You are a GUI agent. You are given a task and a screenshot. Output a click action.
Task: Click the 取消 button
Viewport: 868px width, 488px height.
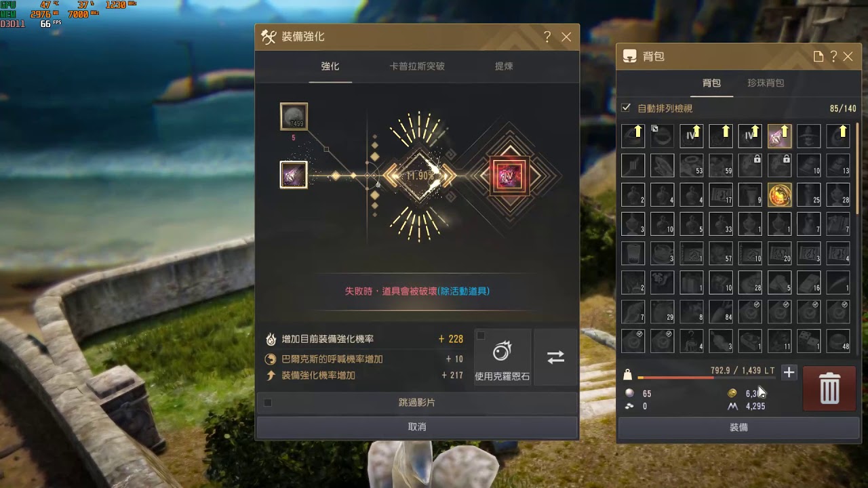[x=417, y=427]
